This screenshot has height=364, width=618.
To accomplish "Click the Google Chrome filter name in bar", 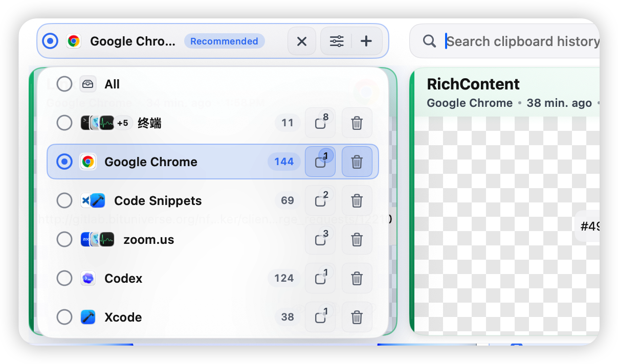I will coord(133,41).
